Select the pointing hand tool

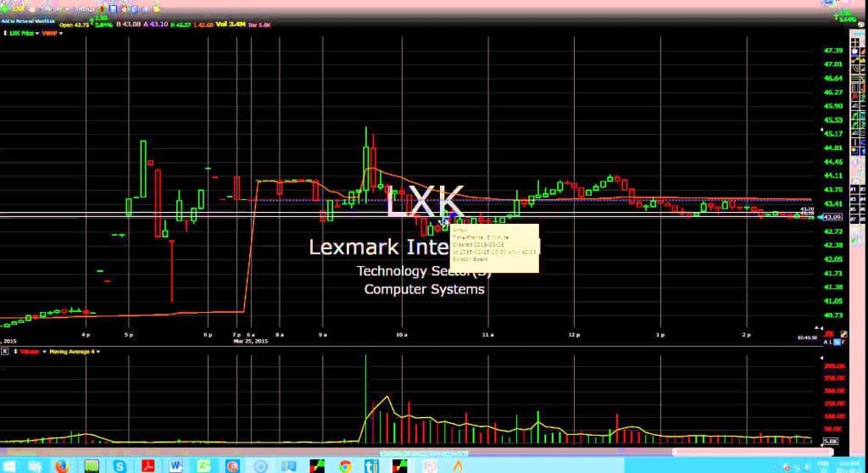tap(854, 51)
